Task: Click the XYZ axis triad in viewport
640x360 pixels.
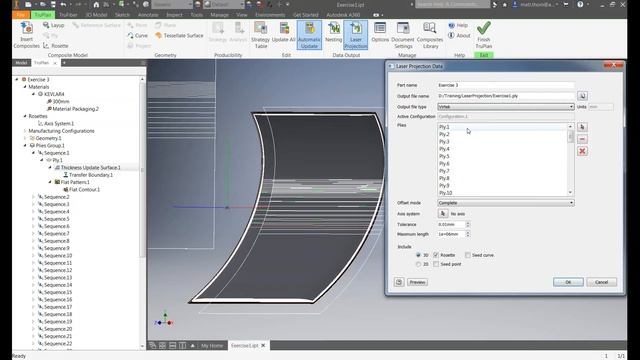Action: 164,320
